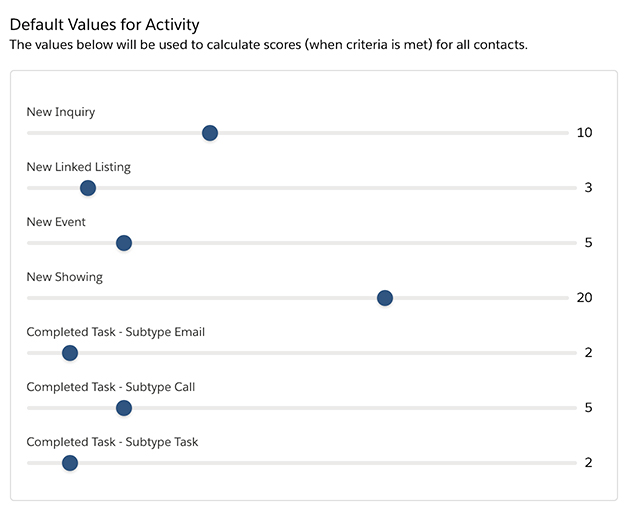Click the New Inquiry slider handle
This screenshot has height=513, width=627.
210,133
